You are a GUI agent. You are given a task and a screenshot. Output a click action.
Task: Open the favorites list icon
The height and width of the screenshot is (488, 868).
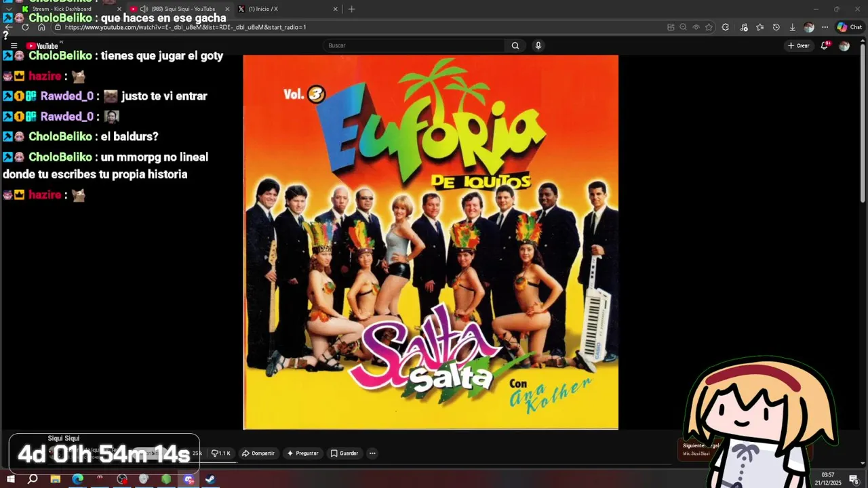click(759, 27)
